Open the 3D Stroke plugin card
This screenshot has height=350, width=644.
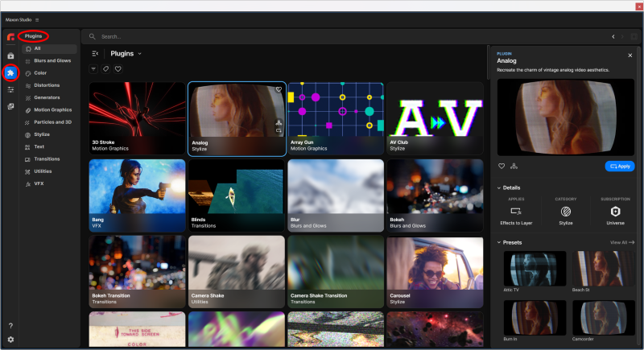[x=137, y=118]
